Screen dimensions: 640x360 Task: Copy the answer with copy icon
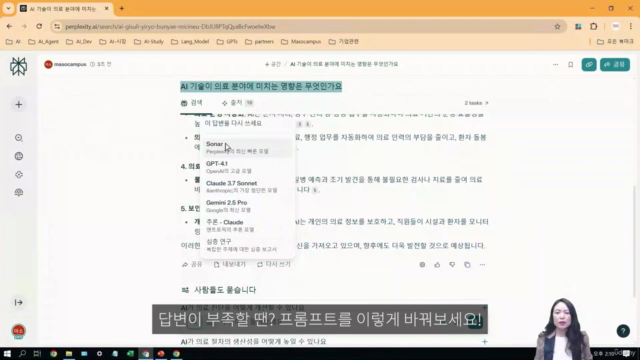coord(467,265)
